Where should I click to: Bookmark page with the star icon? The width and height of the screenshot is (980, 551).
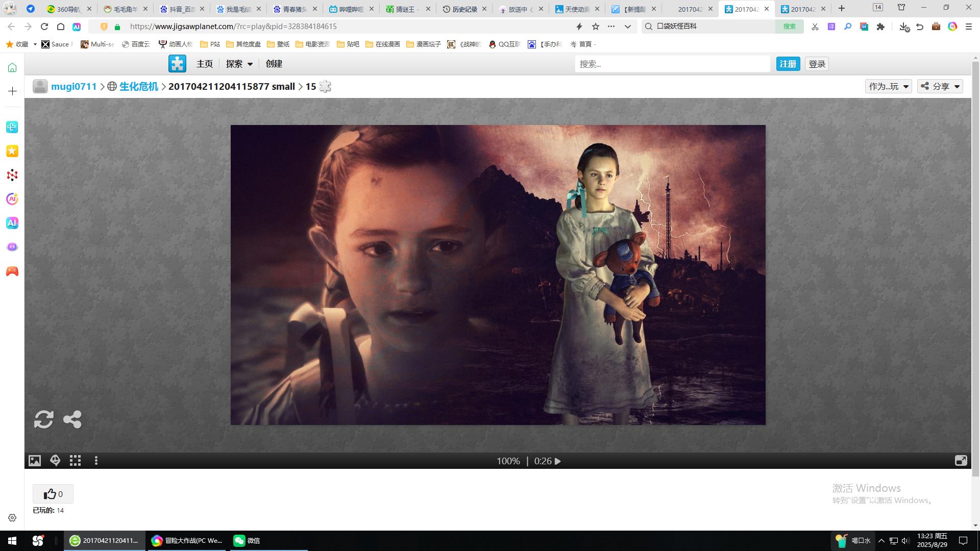(x=595, y=27)
